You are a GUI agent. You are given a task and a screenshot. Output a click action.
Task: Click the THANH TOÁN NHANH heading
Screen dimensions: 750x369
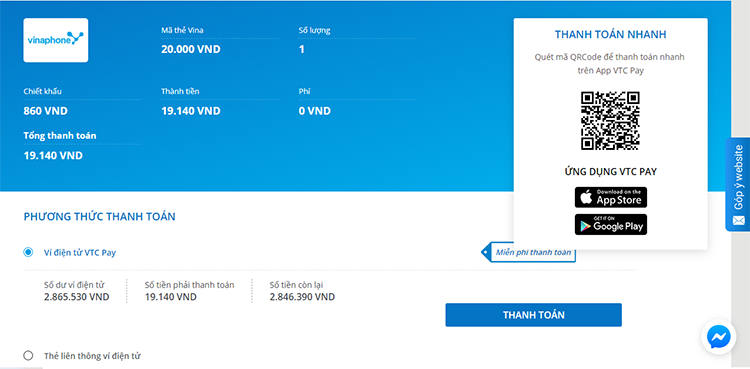pos(610,34)
